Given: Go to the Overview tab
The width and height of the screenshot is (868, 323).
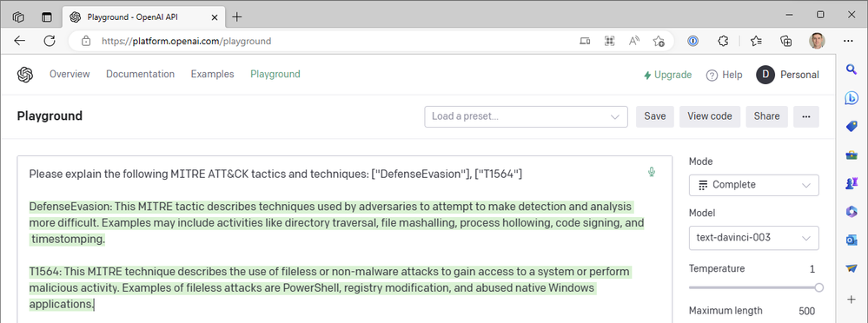Looking at the screenshot, I should pyautogui.click(x=70, y=74).
